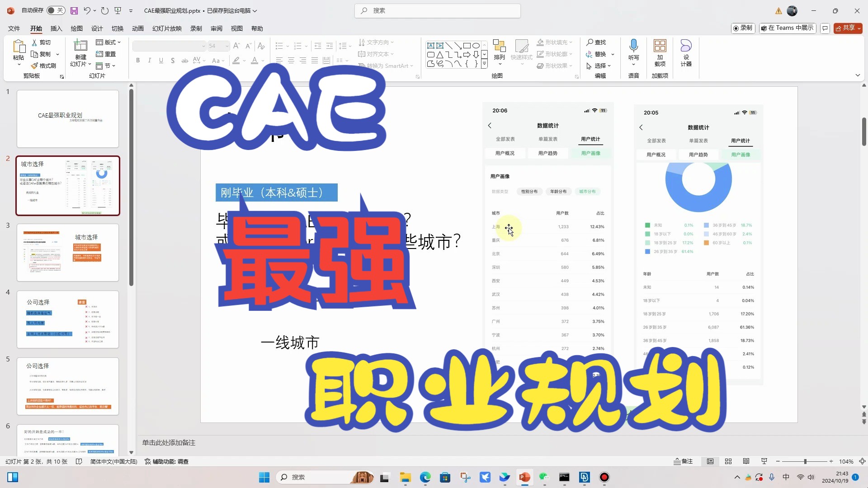Click the Find (查找) magnifier
Image resolution: width=868 pixels, height=488 pixels.
(596, 42)
